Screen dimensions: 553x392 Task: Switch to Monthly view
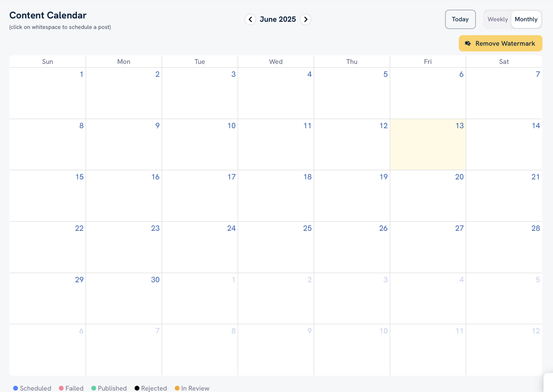[x=526, y=19]
